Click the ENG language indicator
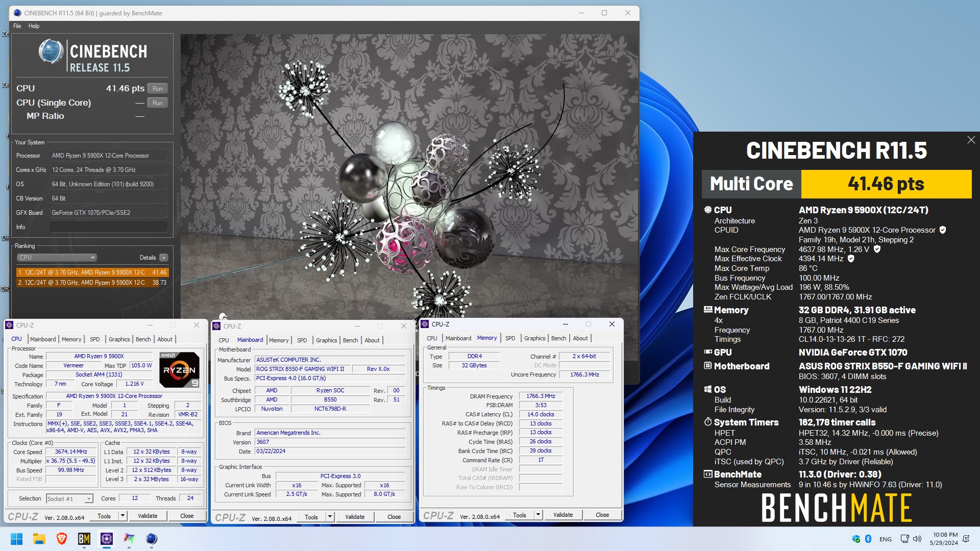The width and height of the screenshot is (980, 551). [x=886, y=539]
